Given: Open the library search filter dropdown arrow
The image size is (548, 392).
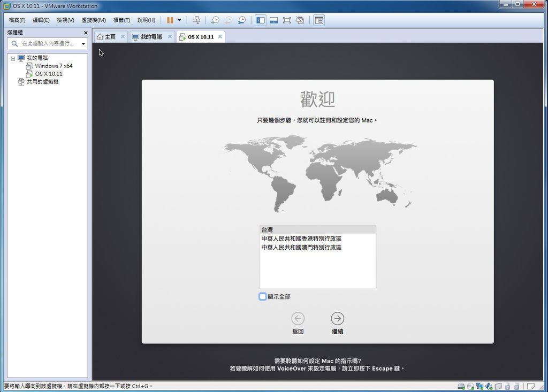Looking at the screenshot, I should [83, 44].
